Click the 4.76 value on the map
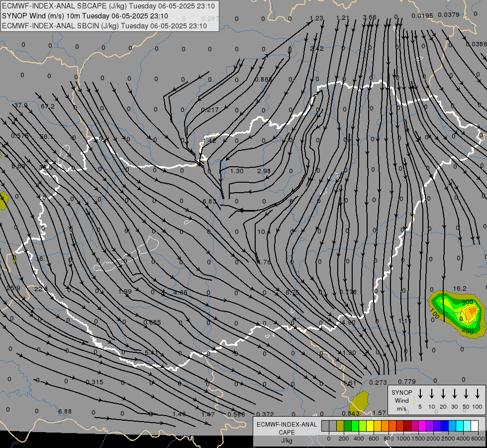487x448 pixels. point(264,262)
